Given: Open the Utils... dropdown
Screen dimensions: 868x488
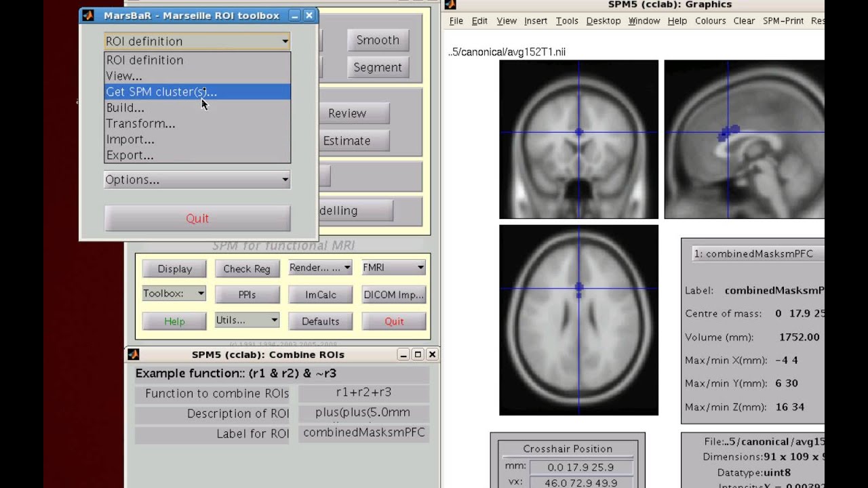Looking at the screenshot, I should tap(247, 320).
